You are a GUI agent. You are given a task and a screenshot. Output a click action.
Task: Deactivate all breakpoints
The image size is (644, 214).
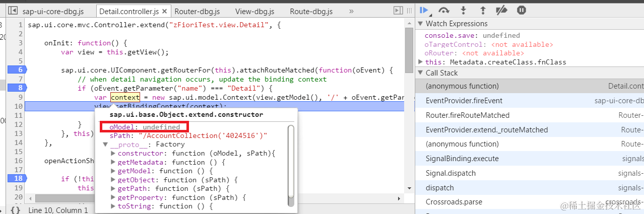point(502,10)
